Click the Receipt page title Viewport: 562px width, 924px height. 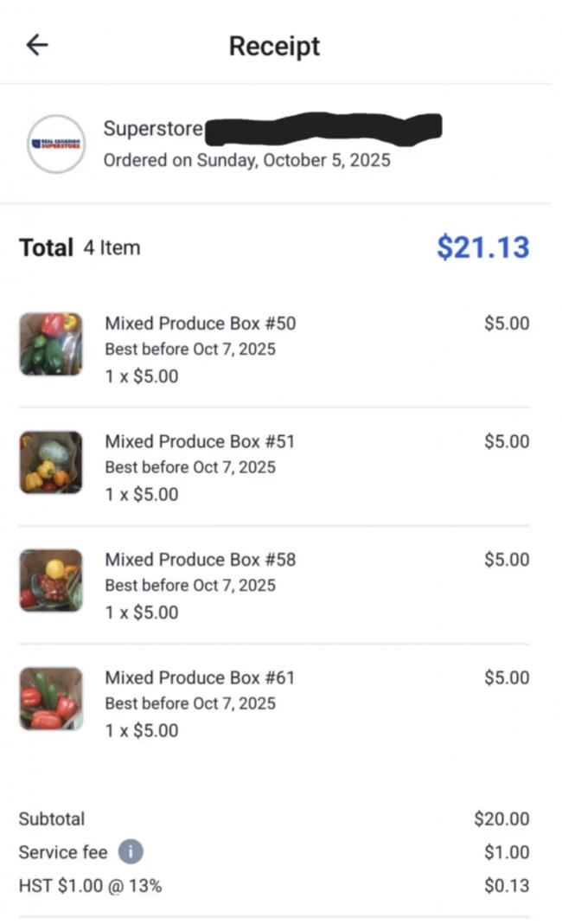click(274, 46)
